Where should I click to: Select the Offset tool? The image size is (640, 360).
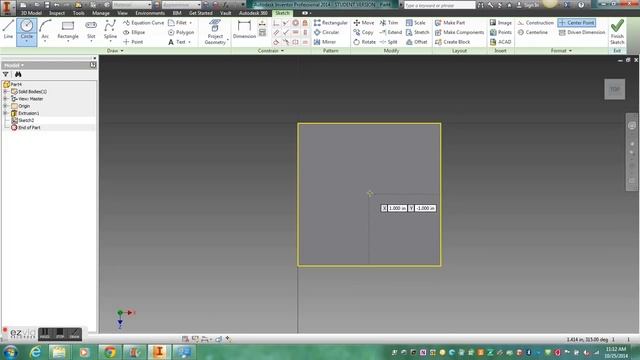[416, 42]
